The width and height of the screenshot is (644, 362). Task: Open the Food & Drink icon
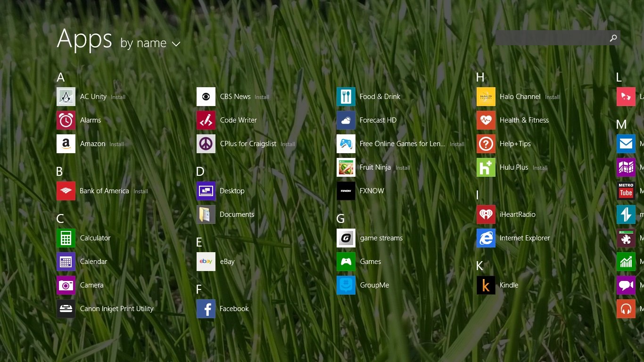(346, 97)
